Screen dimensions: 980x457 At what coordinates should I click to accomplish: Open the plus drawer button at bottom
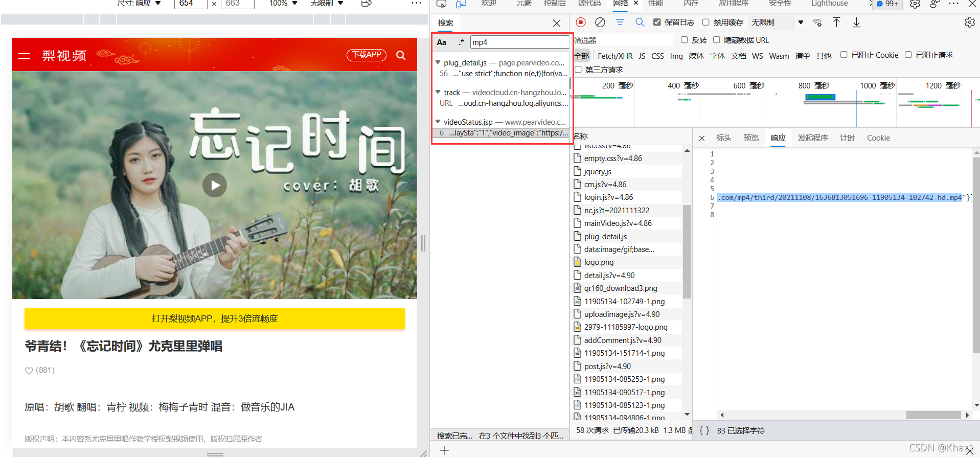444,450
